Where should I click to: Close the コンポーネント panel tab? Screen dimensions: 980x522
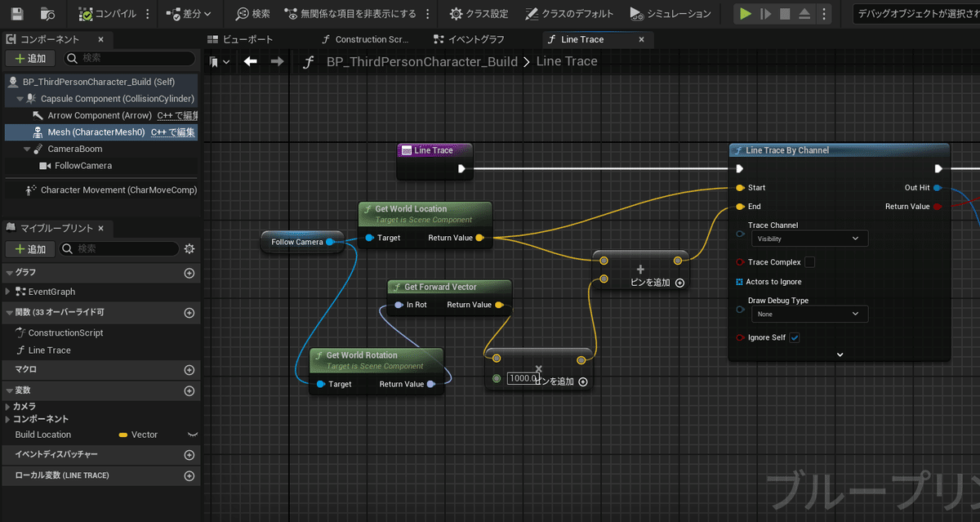[100, 39]
